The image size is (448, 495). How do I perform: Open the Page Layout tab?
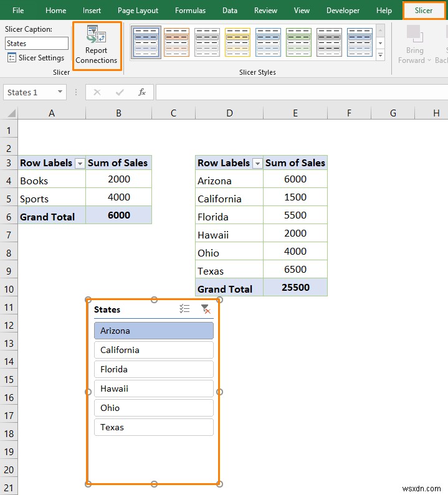coord(138,11)
